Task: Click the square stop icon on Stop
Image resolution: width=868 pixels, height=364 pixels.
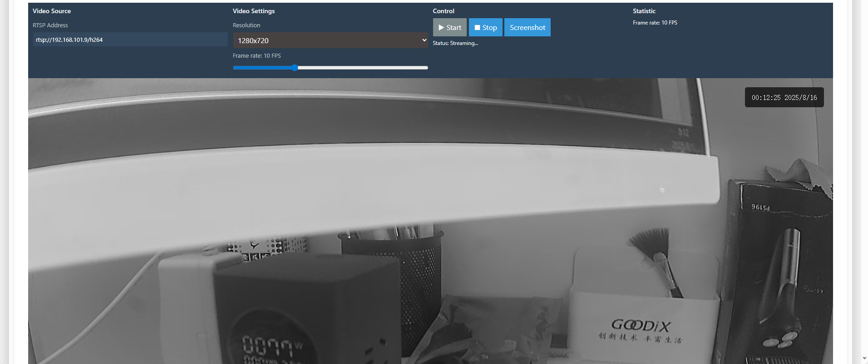Action: (477, 28)
